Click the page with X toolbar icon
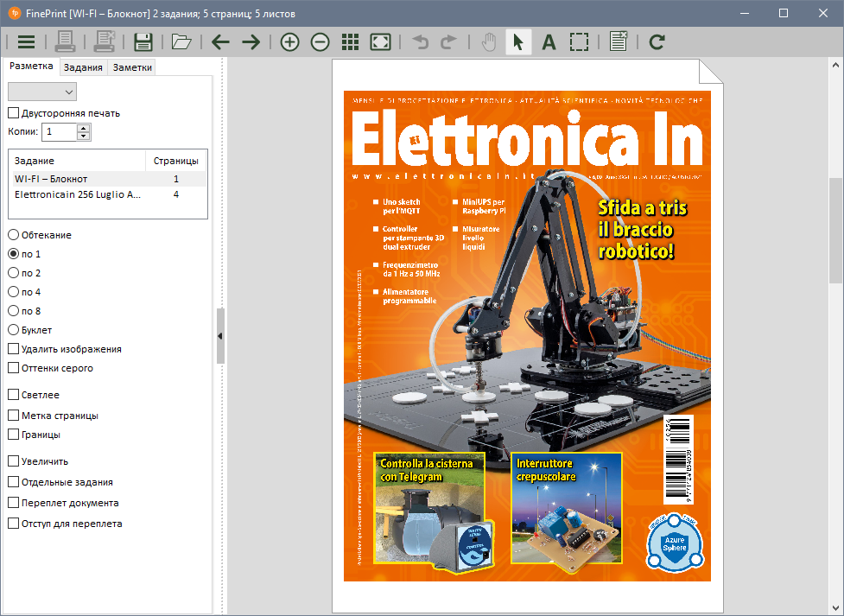This screenshot has height=616, width=844. click(x=618, y=42)
